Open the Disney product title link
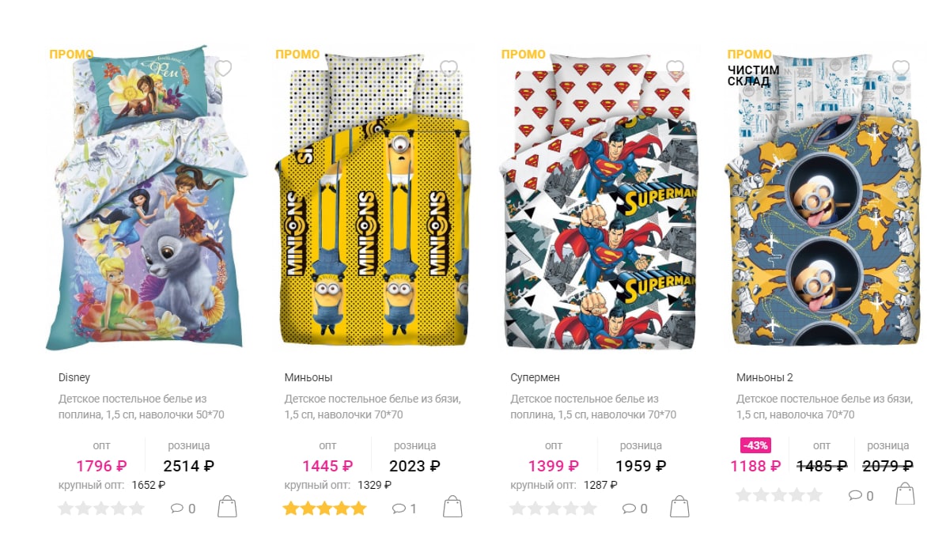The height and width of the screenshot is (560, 927). (74, 377)
